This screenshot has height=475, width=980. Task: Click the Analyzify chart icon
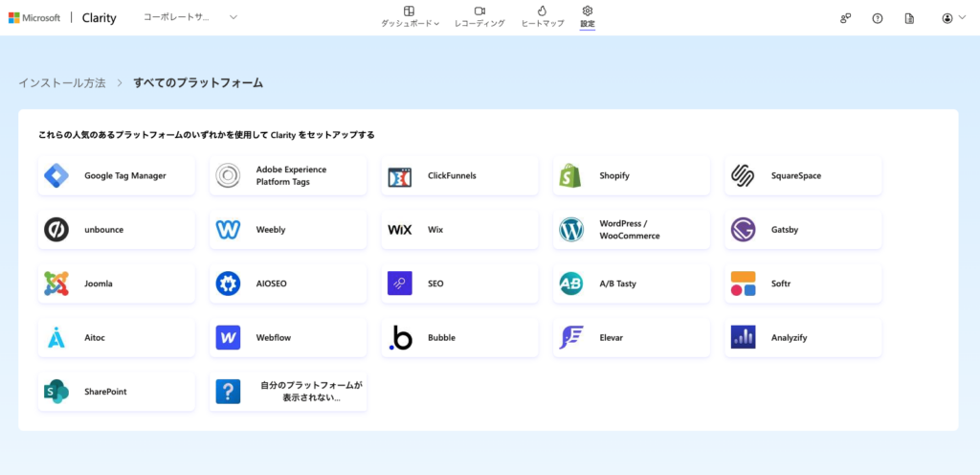pos(743,337)
